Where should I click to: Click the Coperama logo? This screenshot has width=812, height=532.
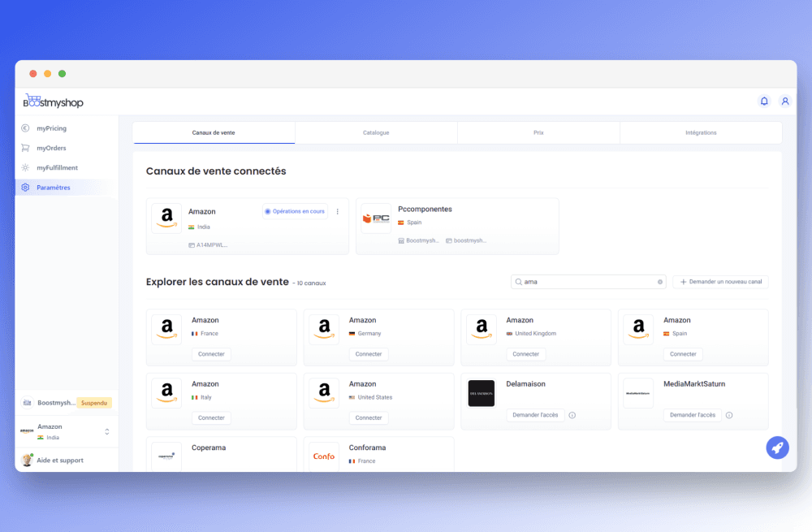(166, 456)
